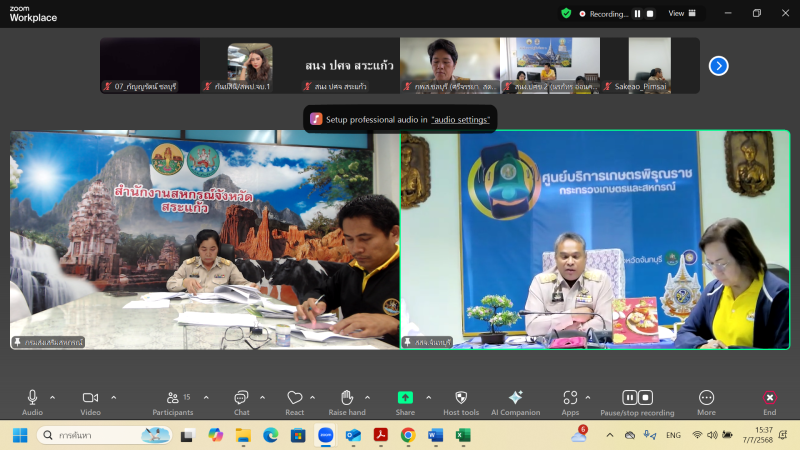Pause the recording in the top bar
Viewport: 800px width, 450px height.
coord(636,14)
